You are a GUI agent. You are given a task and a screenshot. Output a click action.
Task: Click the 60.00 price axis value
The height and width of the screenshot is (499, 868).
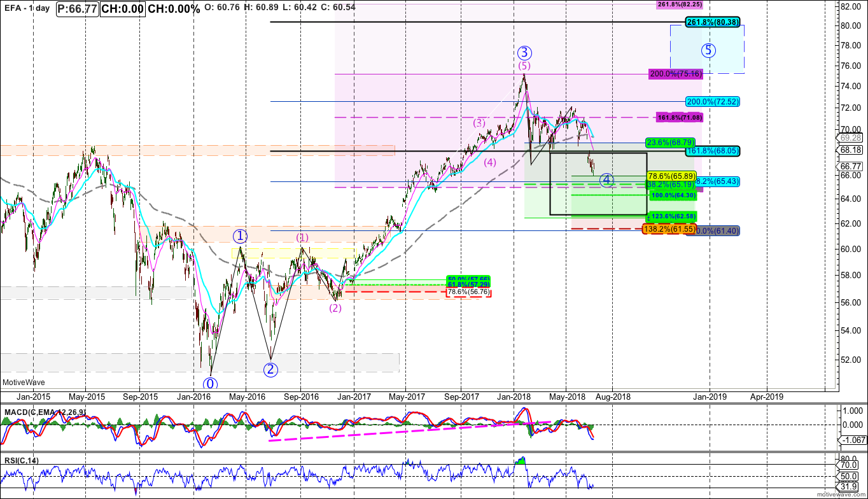tap(850, 248)
